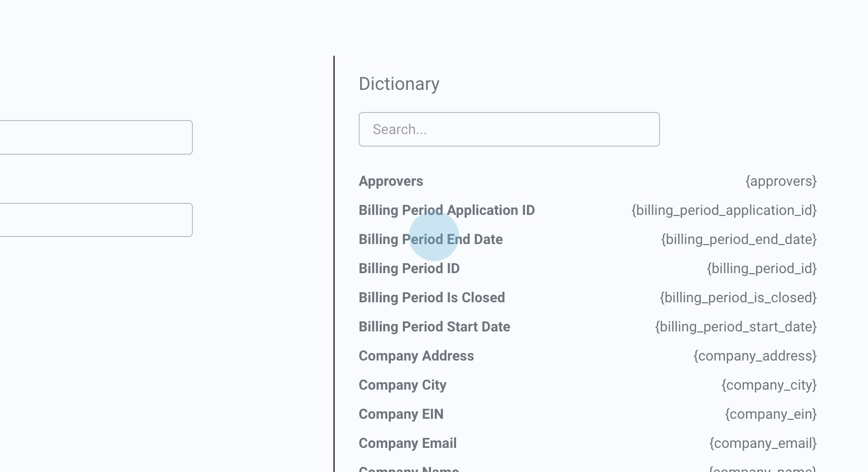Choose the Company EIN entry label

point(401,414)
